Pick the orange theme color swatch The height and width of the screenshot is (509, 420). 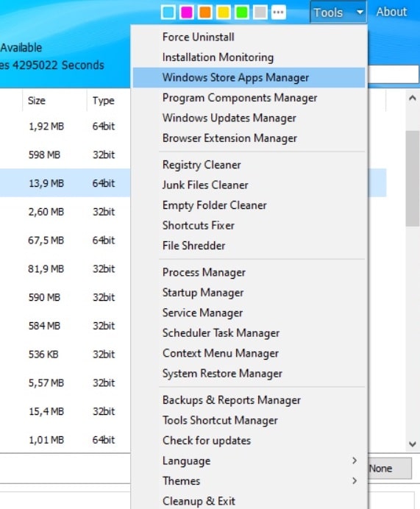205,13
